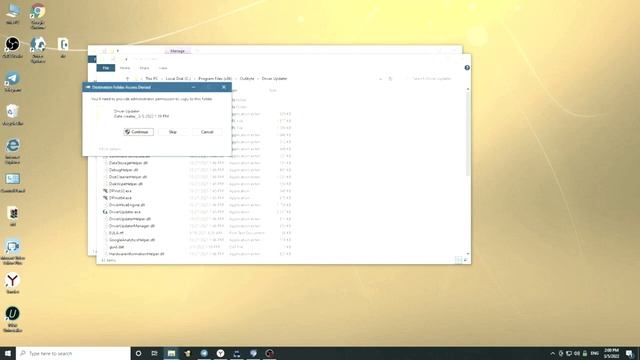Go up one folder with the Up arrow
Screen dimensions: 640x360
(x=127, y=78)
